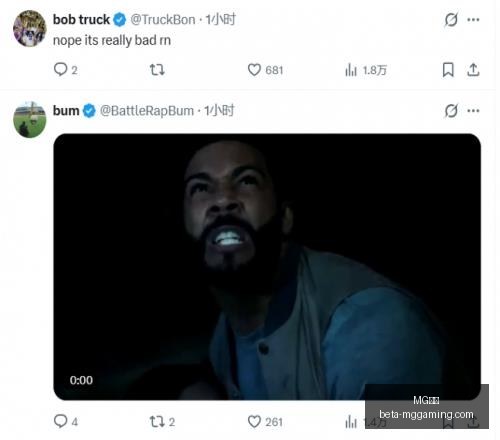Open more options menu on bob truck's tweet
Screen dimensions: 500x440
tap(473, 20)
